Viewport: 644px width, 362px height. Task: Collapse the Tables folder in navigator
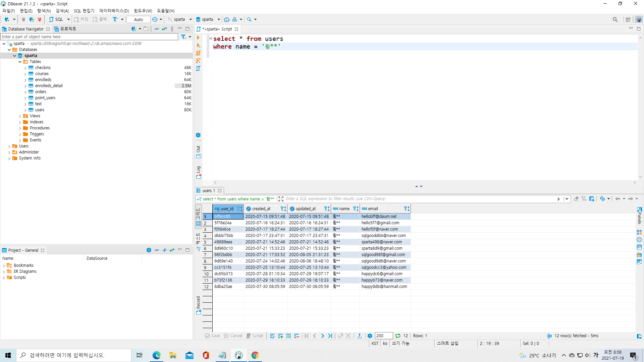20,62
